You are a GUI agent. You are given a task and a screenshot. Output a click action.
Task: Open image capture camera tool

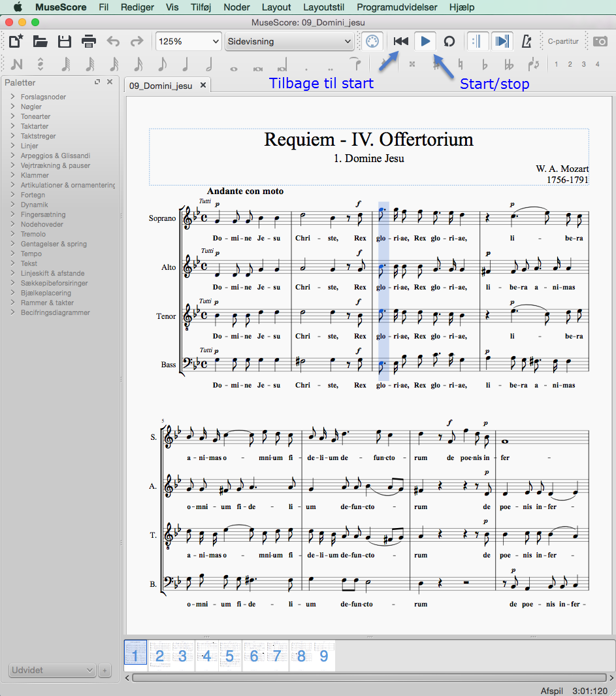tap(600, 41)
